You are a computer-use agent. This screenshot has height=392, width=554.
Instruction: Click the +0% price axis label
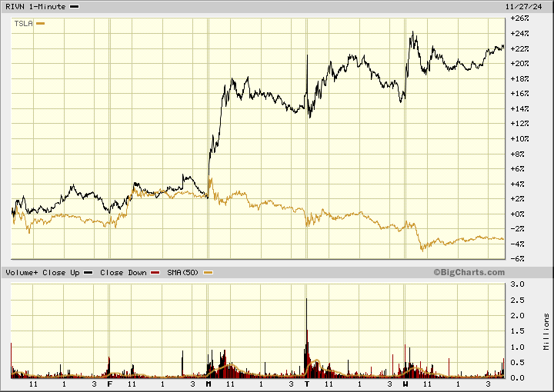pos(518,214)
